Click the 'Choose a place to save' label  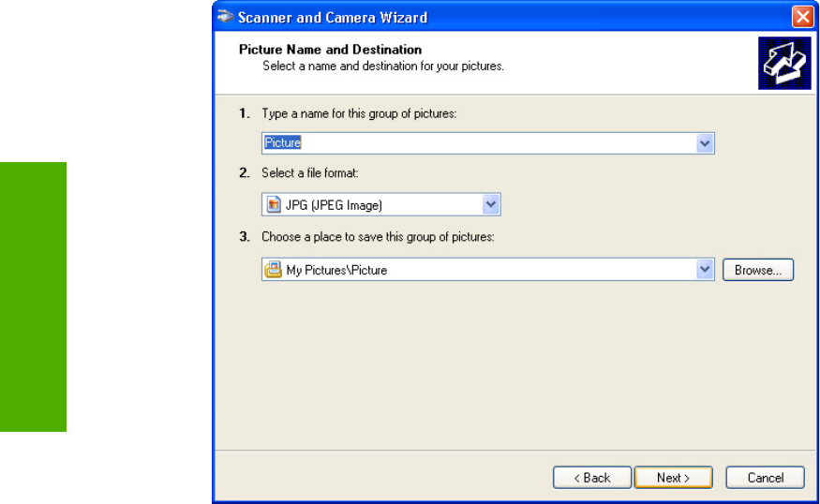pyautogui.click(x=378, y=237)
